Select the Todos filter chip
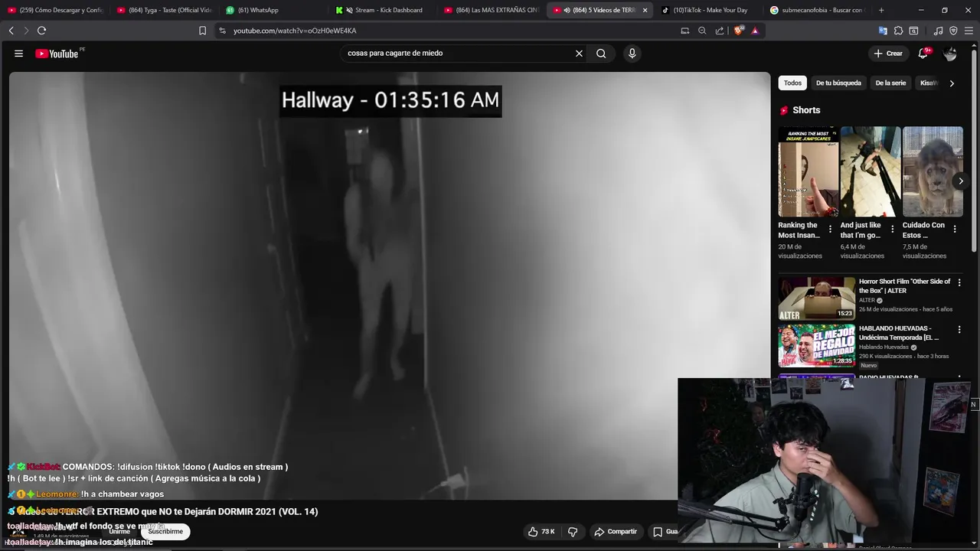 click(x=792, y=83)
